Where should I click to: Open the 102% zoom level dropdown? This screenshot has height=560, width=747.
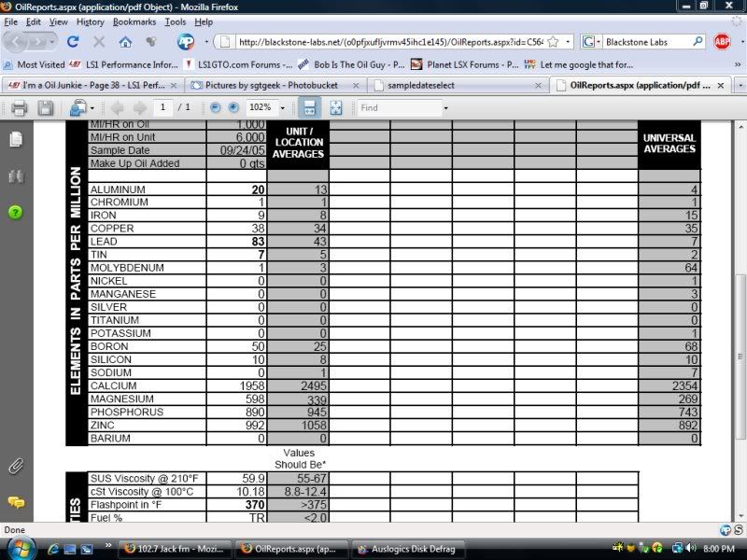point(283,108)
